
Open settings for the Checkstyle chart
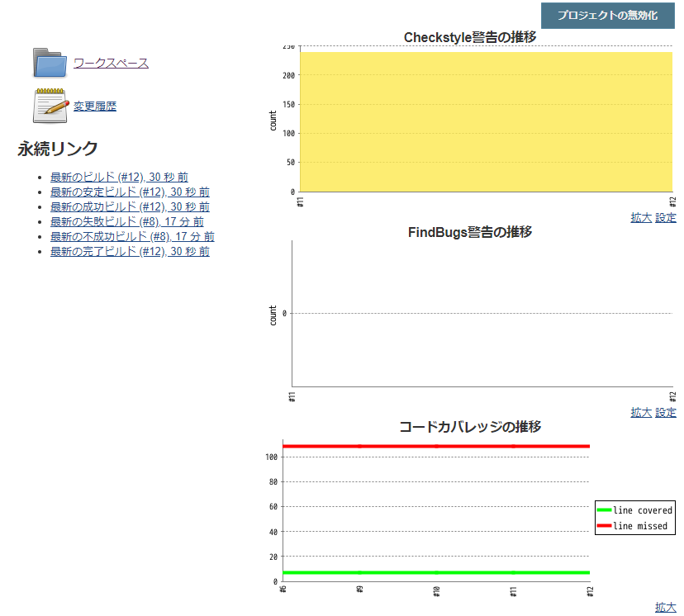(665, 217)
